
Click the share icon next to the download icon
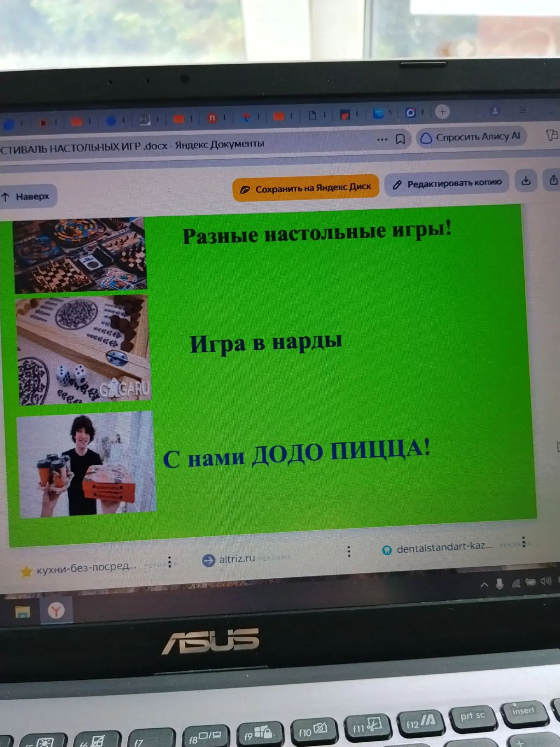[x=553, y=179]
